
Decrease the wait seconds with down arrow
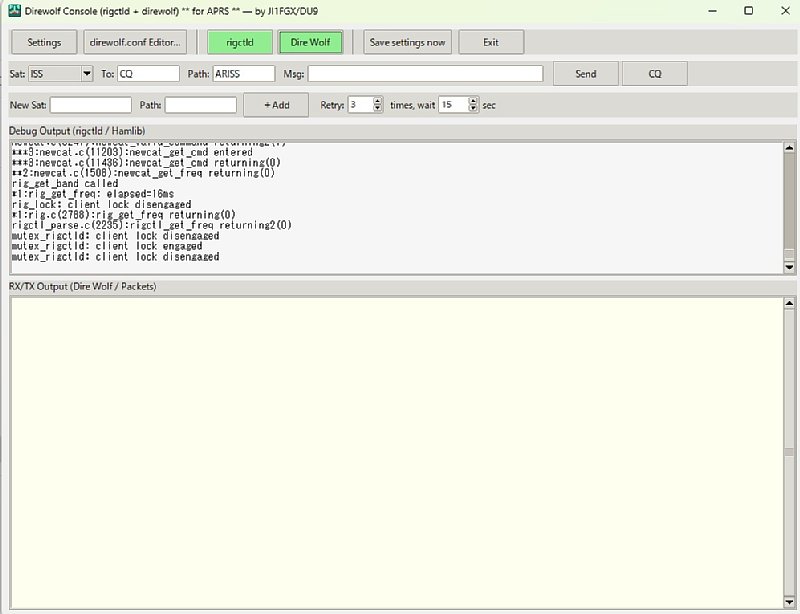tap(473, 109)
